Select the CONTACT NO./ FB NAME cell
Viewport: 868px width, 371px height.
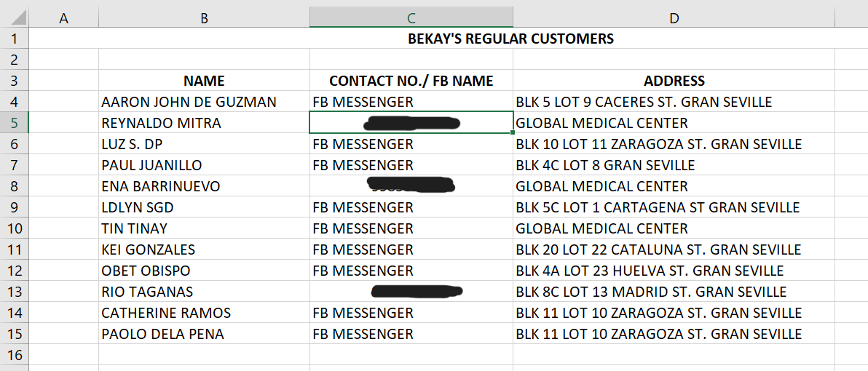(411, 81)
